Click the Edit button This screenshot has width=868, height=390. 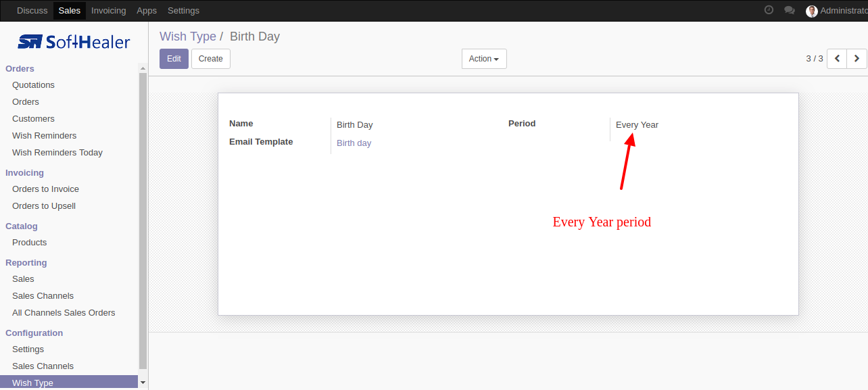click(x=174, y=59)
